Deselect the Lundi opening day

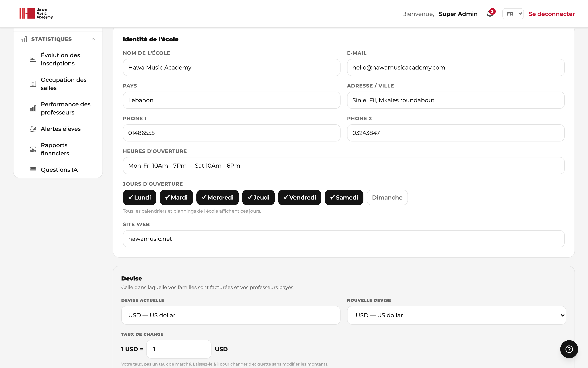click(x=139, y=197)
